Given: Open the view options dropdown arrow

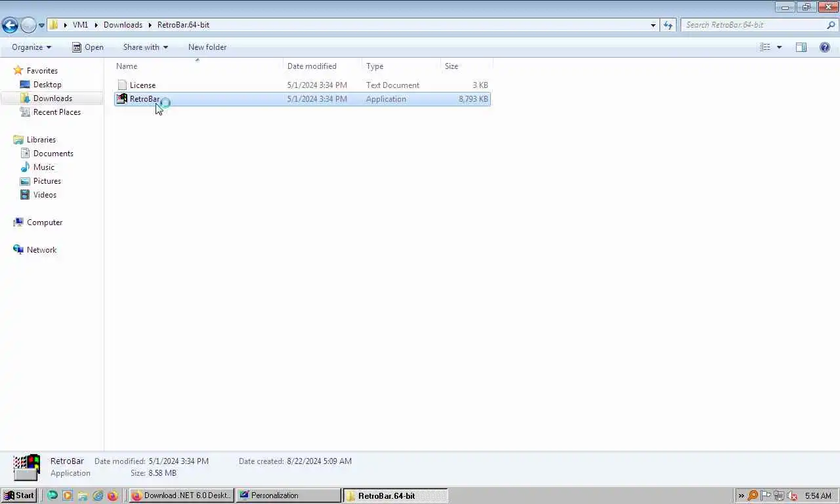Looking at the screenshot, I should [779, 47].
